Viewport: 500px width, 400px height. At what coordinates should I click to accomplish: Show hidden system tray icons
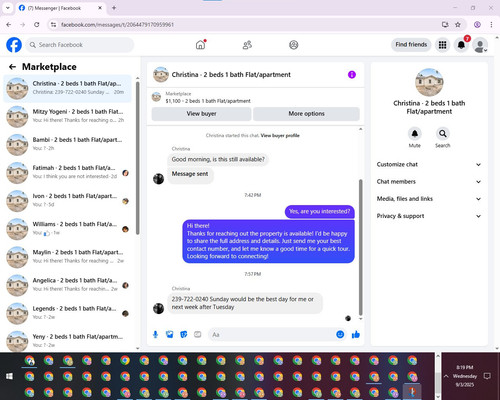[x=446, y=376]
